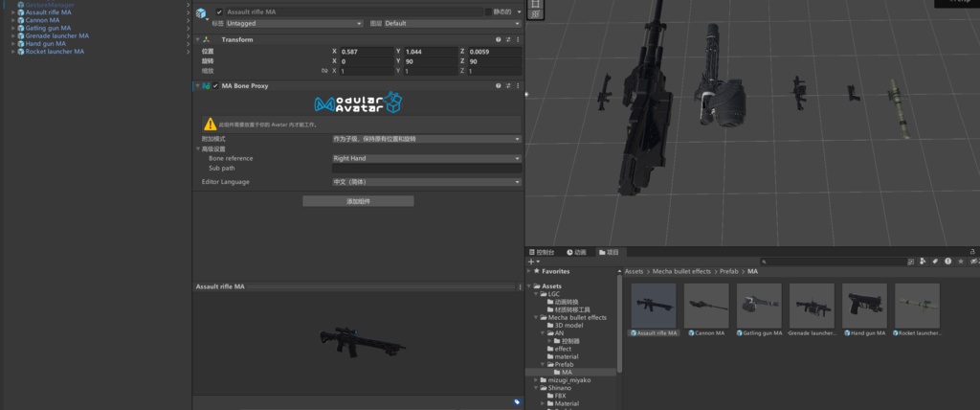The width and height of the screenshot is (980, 410).
Task: Click MA Bone Proxy preset icon
Action: [507, 86]
